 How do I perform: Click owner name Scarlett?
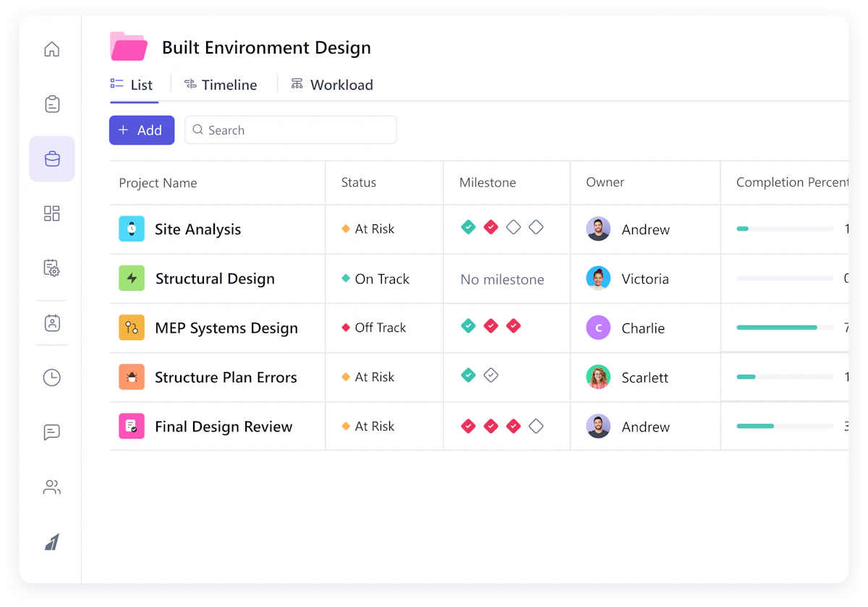(644, 377)
